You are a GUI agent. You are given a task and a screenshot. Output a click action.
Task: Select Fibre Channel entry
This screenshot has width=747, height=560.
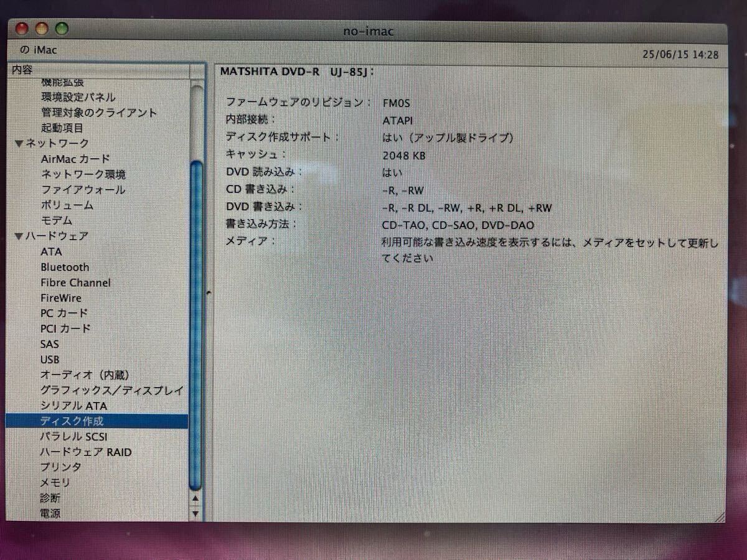(x=75, y=282)
